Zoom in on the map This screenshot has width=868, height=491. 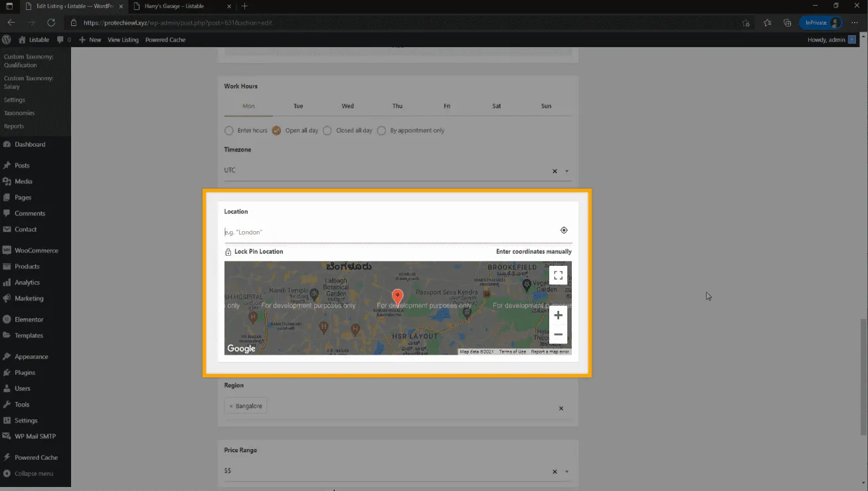(x=558, y=316)
